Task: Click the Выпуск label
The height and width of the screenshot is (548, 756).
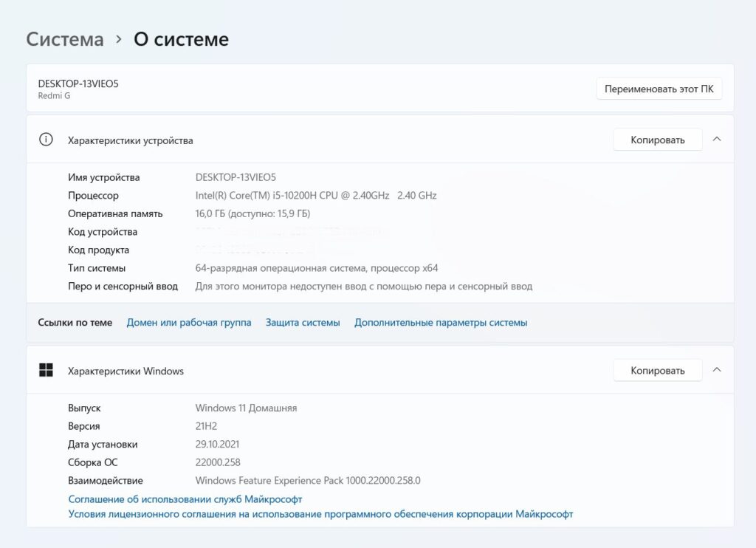Action: pos(84,408)
